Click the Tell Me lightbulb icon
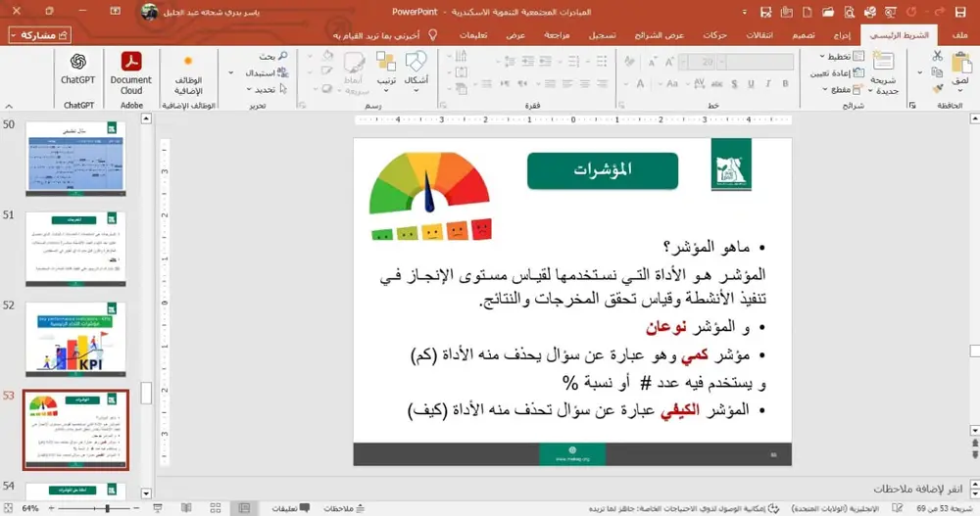980x516 pixels. tap(432, 35)
